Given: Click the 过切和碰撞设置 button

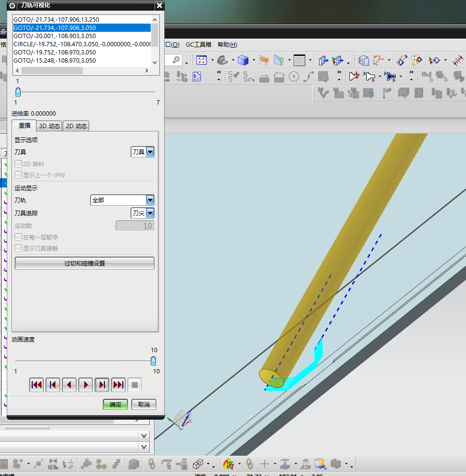Looking at the screenshot, I should pos(85,264).
